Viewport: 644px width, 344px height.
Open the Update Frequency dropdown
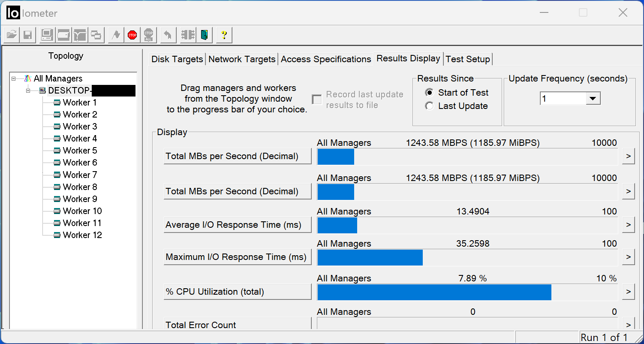tap(593, 99)
